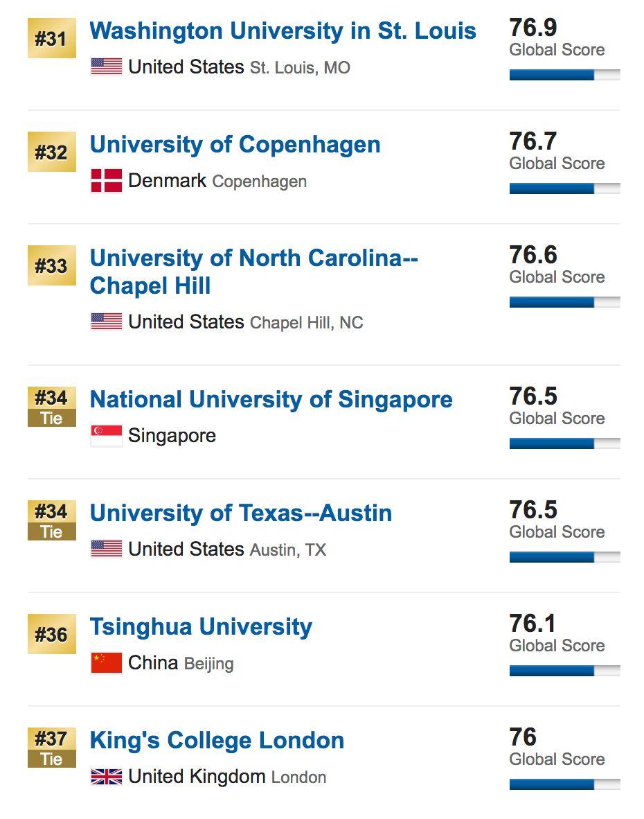Click the #32 gold rank badge

pos(51,152)
